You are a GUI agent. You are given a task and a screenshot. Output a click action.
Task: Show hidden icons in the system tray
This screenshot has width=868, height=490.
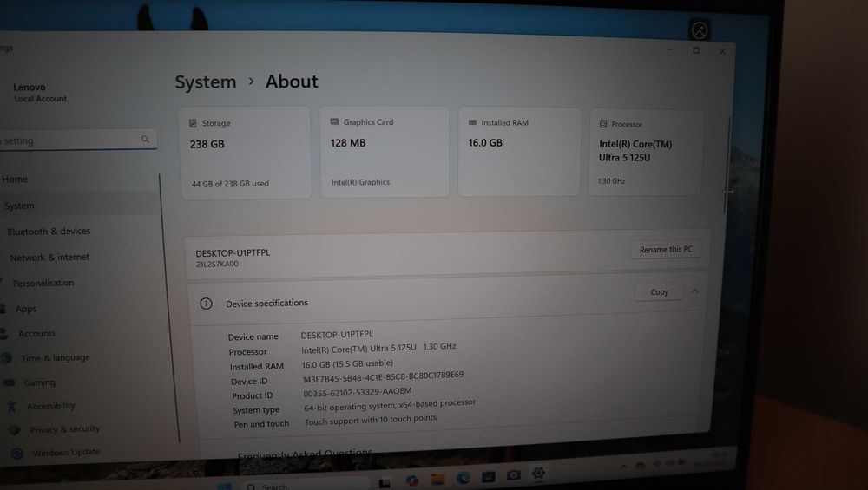(x=624, y=467)
